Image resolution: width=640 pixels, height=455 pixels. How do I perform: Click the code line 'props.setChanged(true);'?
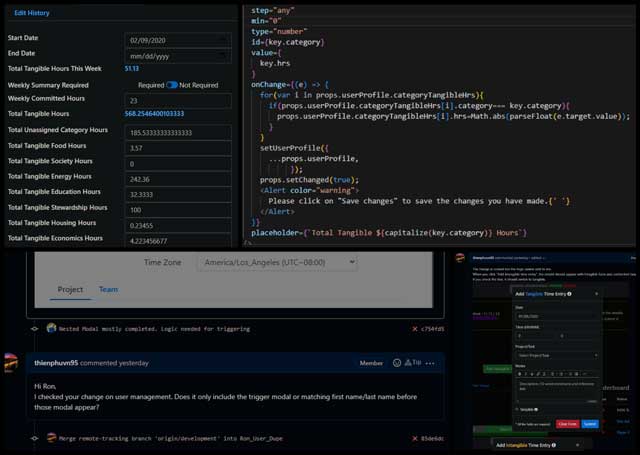pyautogui.click(x=309, y=180)
